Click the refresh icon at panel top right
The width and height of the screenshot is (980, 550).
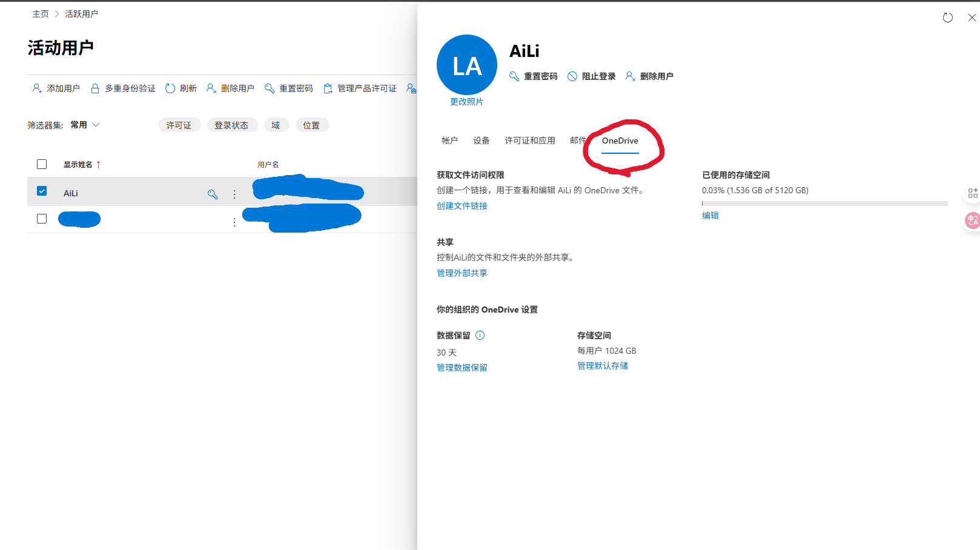click(947, 18)
